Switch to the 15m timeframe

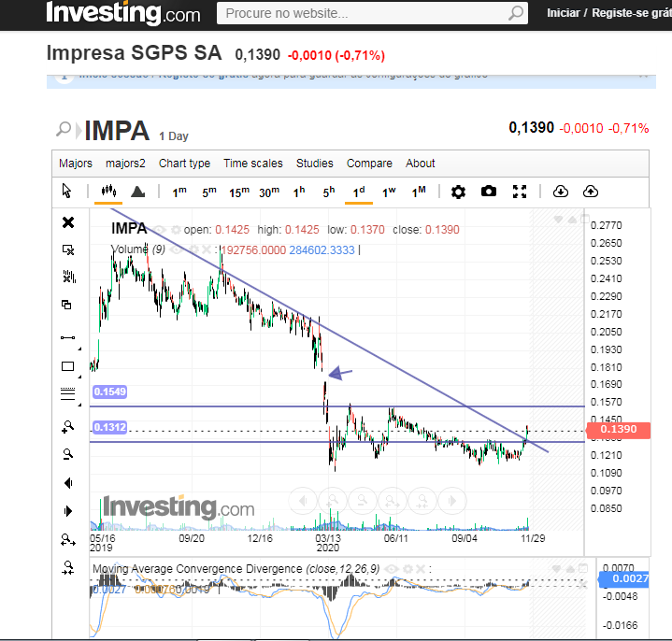[238, 192]
